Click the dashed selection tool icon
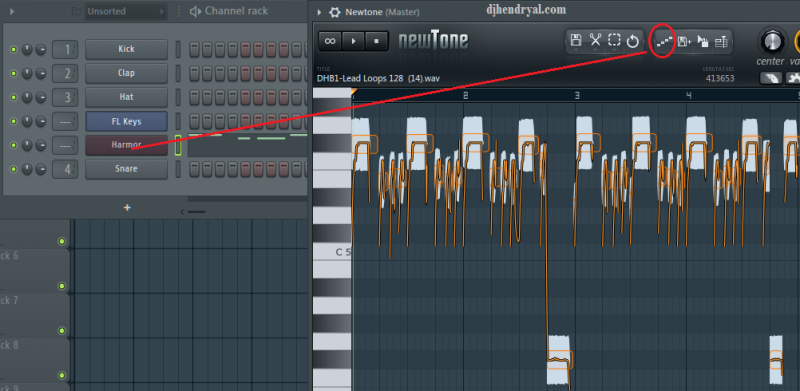Viewport: 800px width, 391px height. click(614, 41)
